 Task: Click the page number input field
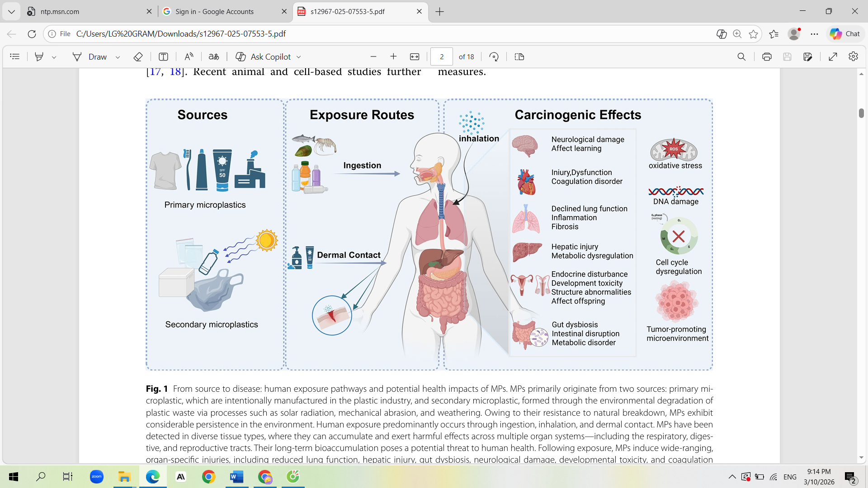pos(442,56)
